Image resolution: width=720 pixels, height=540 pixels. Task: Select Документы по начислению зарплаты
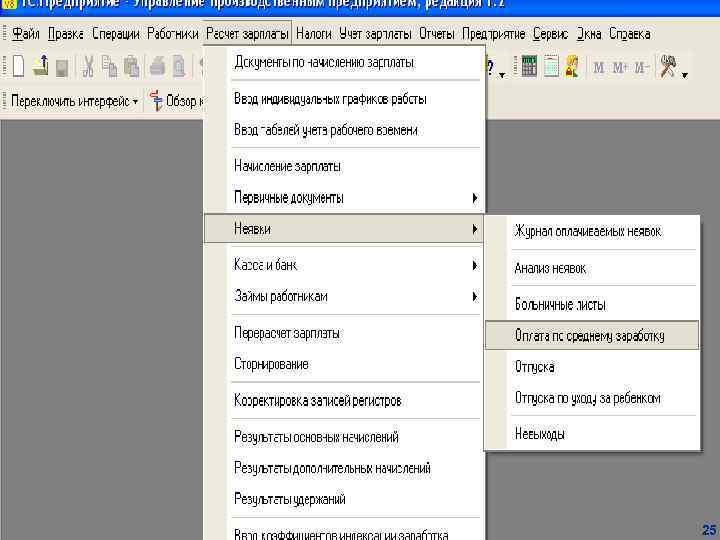344,62
